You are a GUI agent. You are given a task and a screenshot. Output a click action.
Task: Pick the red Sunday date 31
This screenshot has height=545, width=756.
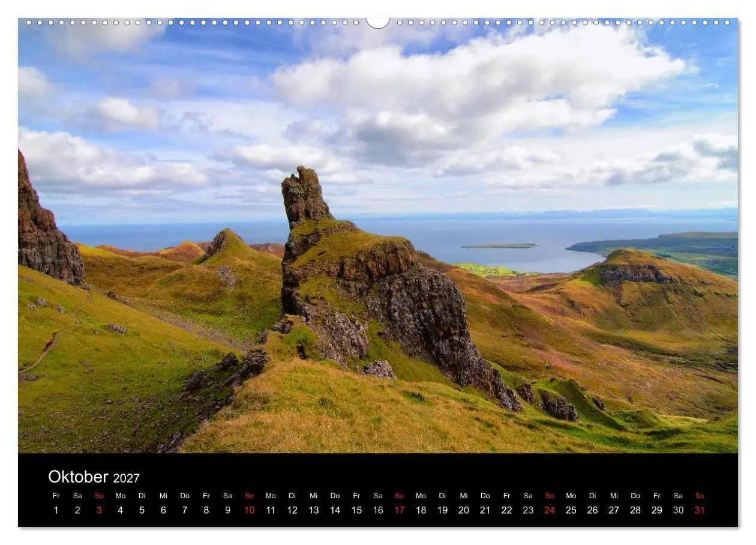click(x=700, y=510)
